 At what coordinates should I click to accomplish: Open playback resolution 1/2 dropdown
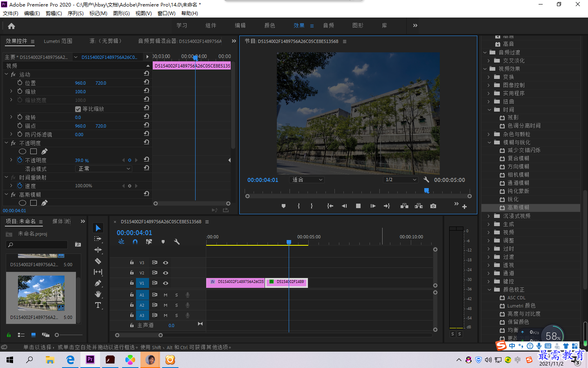[x=401, y=180]
